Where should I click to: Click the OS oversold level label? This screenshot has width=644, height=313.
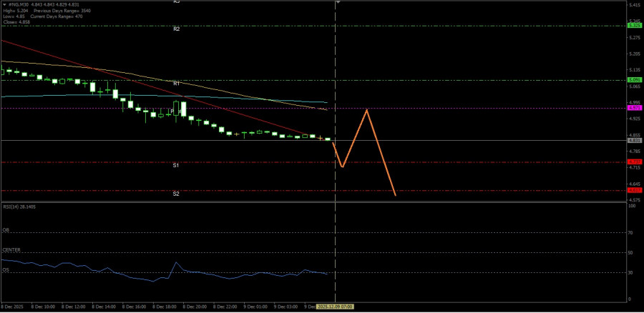[6, 270]
